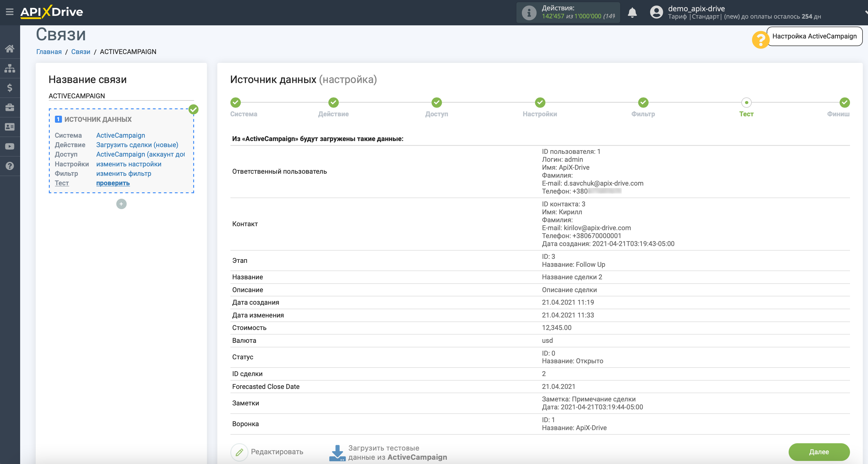This screenshot has height=464, width=868.
Task: Go to the Доступ step checkmark
Action: [x=437, y=102]
